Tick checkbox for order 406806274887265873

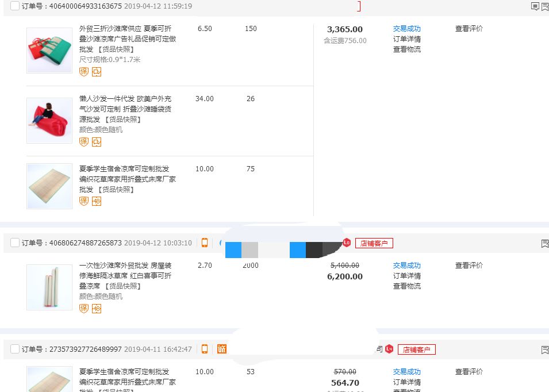pos(15,243)
